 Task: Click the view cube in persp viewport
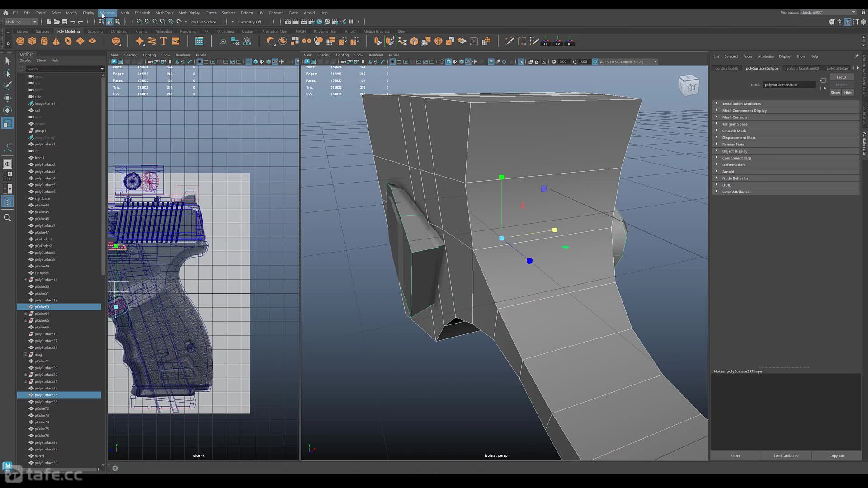689,86
